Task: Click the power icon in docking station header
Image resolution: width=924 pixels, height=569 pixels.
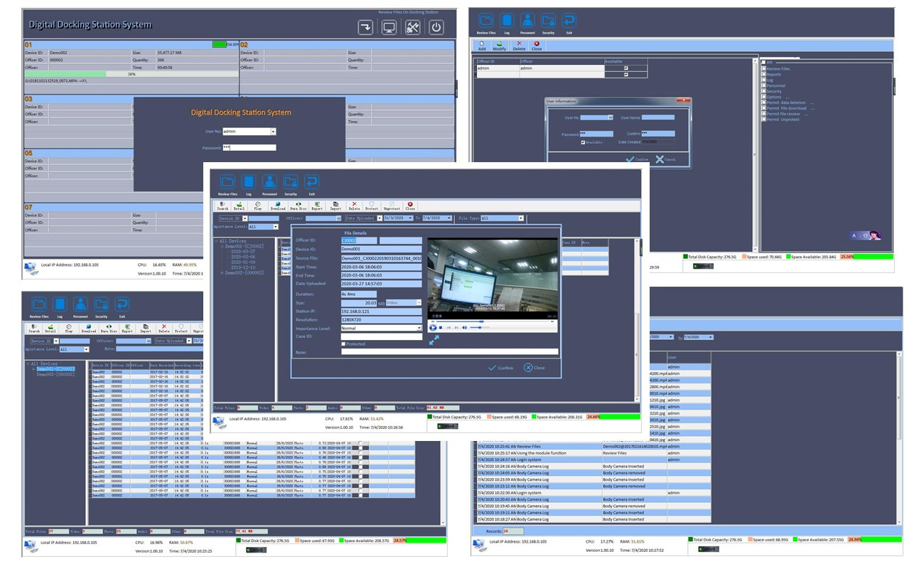Action: [x=436, y=27]
